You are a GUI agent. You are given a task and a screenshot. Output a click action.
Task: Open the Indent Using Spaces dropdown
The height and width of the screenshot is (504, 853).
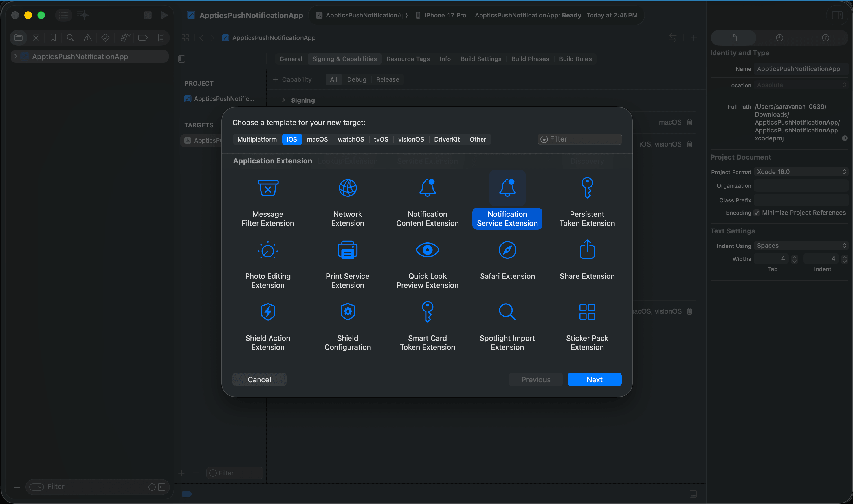point(801,246)
